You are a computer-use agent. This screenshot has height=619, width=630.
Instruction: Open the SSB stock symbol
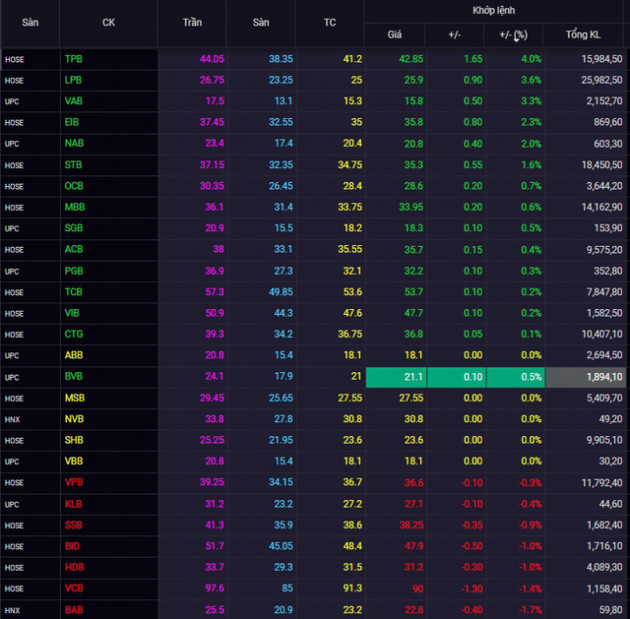[74, 525]
